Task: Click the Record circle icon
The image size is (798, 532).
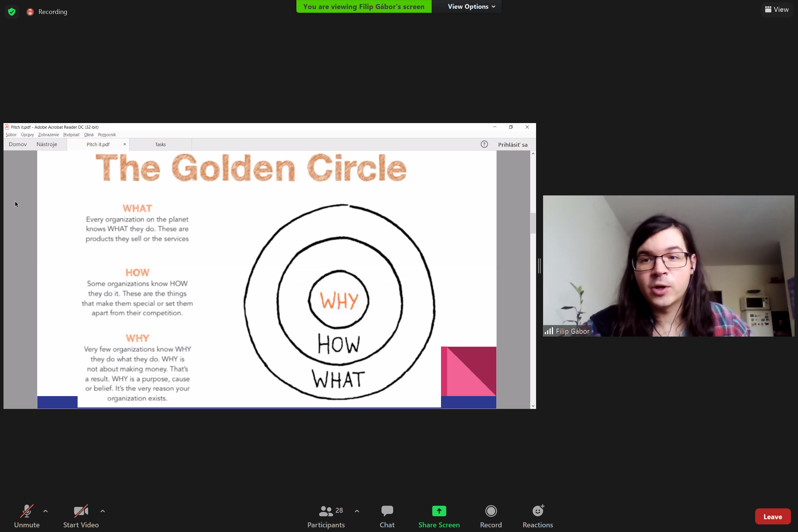Action: [x=491, y=511]
